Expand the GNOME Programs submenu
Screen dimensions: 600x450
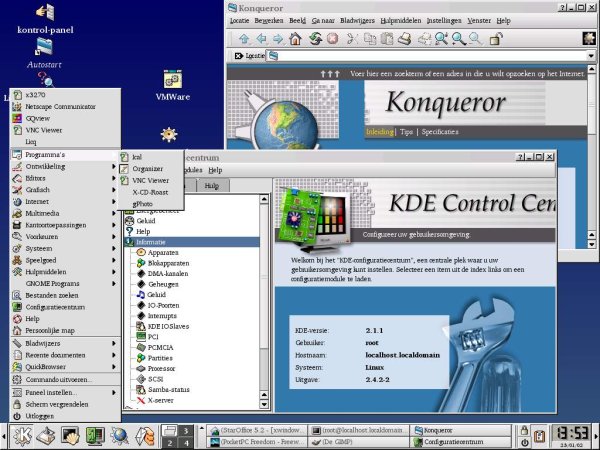[65, 284]
